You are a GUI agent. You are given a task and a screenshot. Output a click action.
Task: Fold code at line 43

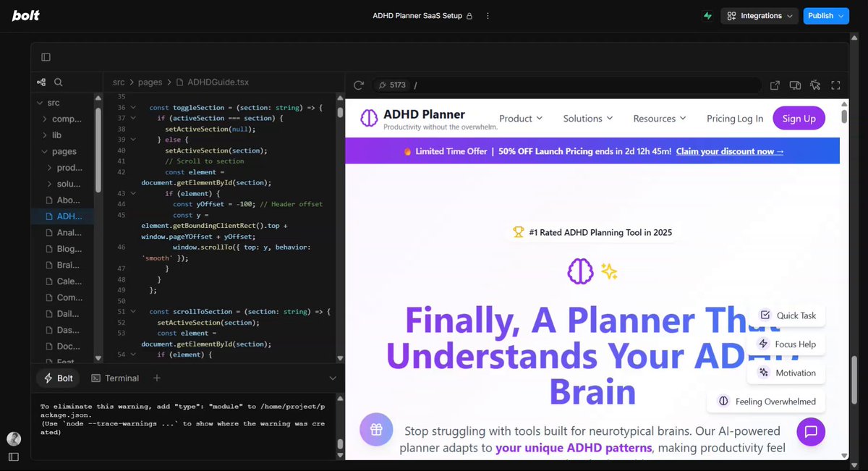133,194
